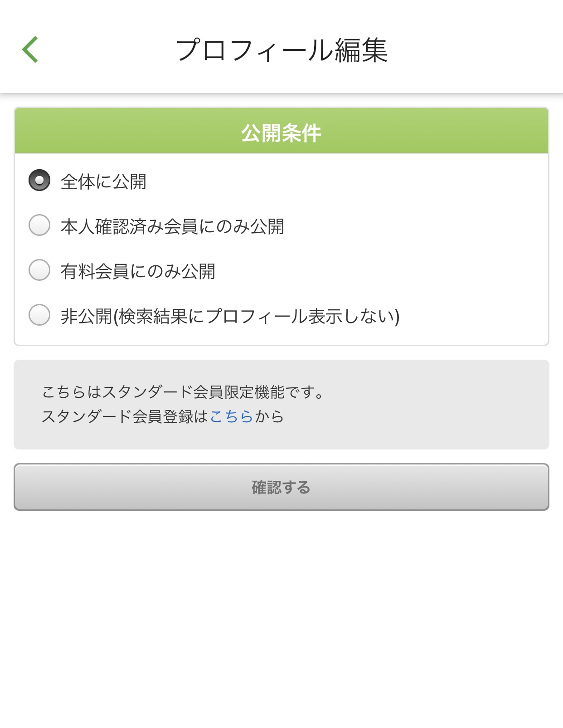Click the プロフィール編集 page title
This screenshot has width=563, height=728.
tap(281, 50)
